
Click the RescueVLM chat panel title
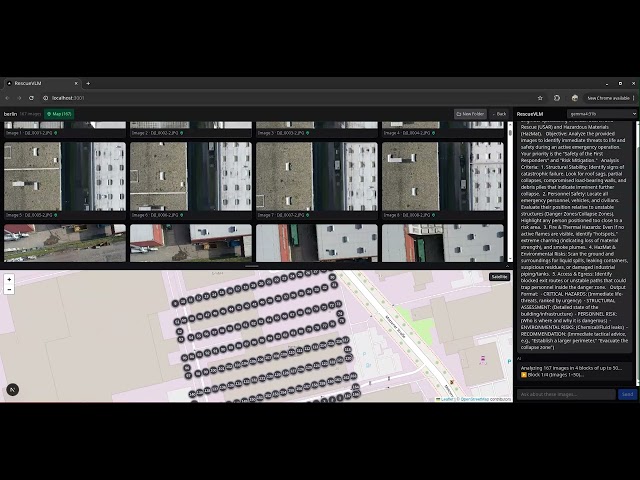click(x=530, y=114)
